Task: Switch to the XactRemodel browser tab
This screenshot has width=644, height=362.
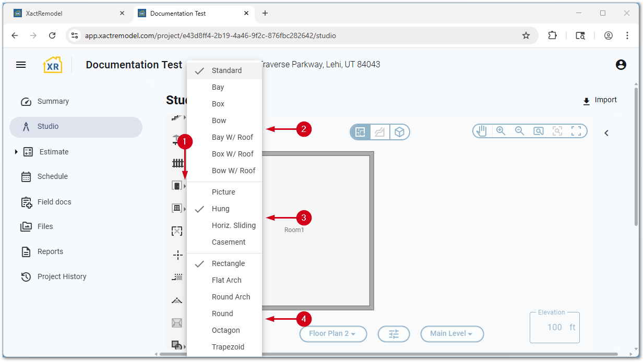Action: 68,13
